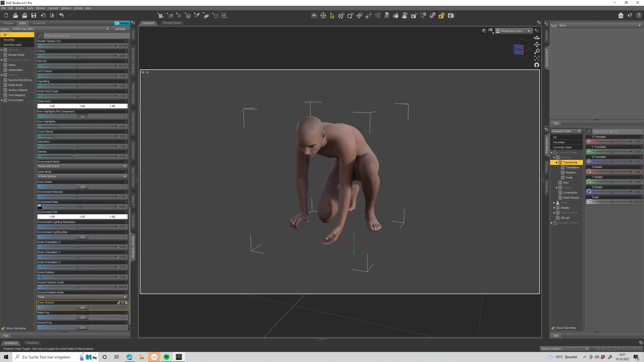Click the Gamma slider handle
644x362 pixels.
pos(73,156)
